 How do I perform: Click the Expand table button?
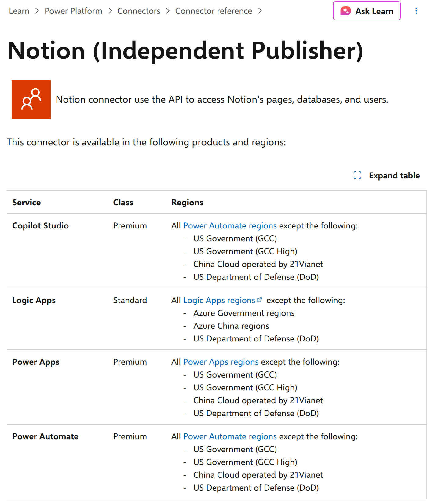pyautogui.click(x=387, y=176)
